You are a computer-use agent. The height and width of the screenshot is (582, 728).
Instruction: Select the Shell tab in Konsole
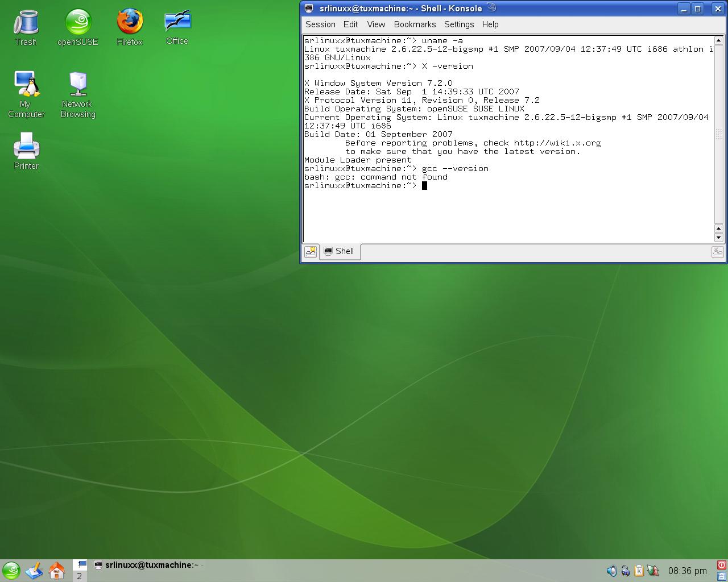340,251
